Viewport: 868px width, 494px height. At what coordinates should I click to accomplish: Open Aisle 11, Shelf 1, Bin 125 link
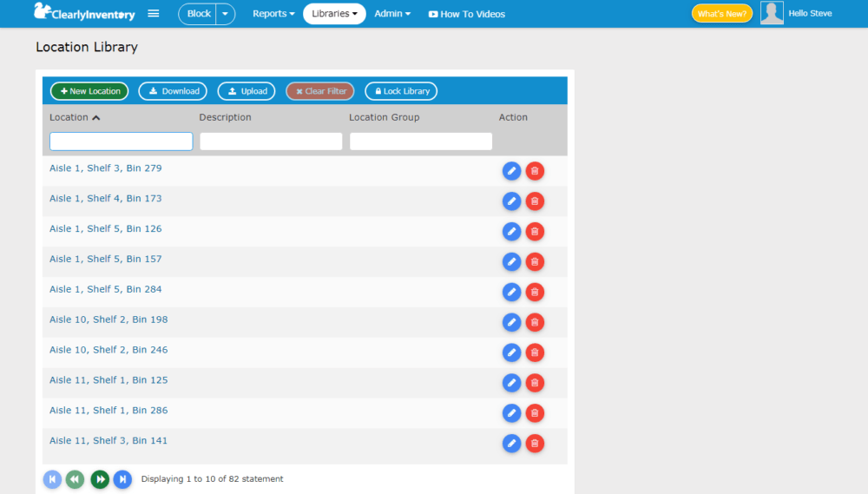[108, 380]
